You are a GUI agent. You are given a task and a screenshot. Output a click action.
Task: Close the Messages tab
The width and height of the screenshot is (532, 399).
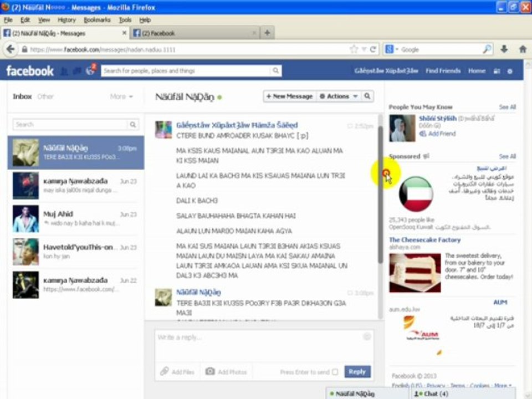pos(124,33)
